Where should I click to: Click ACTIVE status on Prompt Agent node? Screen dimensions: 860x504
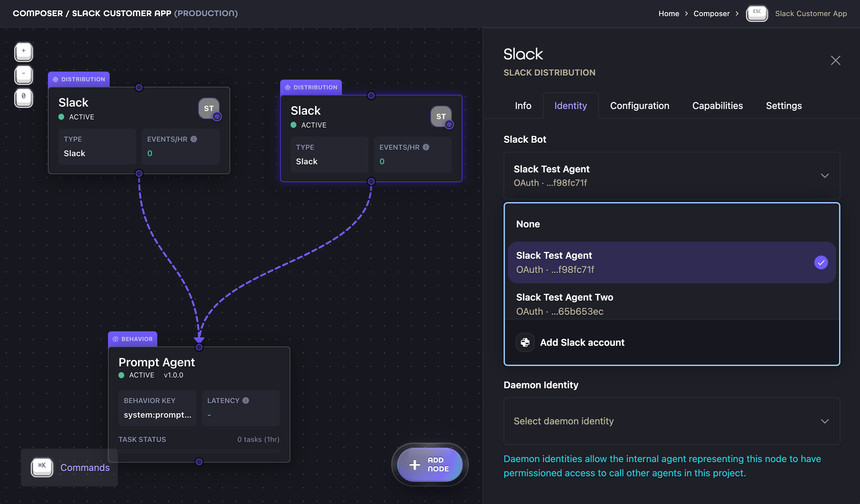click(x=136, y=375)
